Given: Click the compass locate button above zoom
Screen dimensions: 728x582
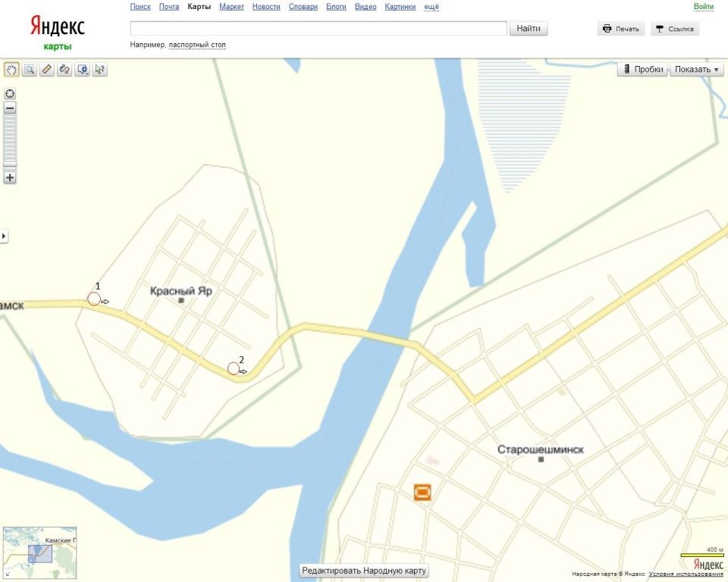Looking at the screenshot, I should tap(10, 94).
